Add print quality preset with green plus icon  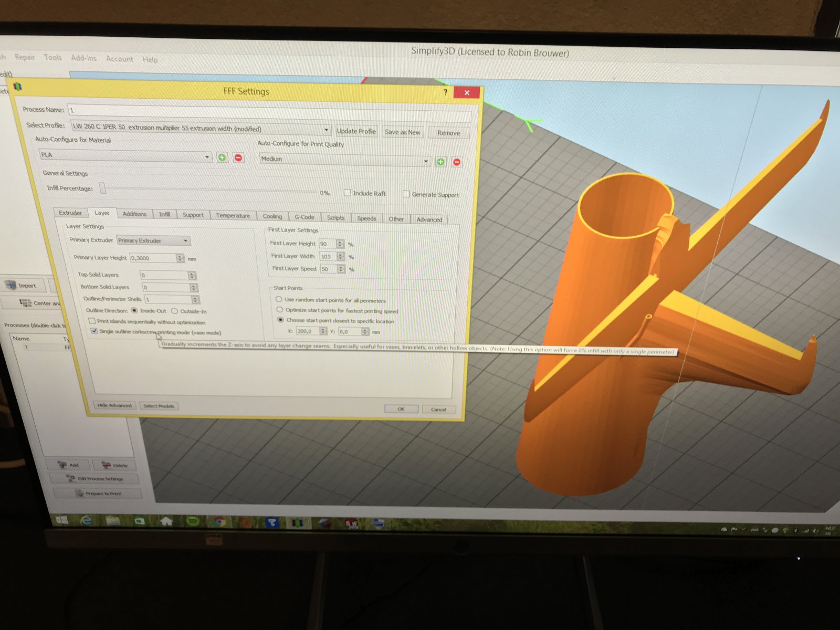tap(440, 162)
